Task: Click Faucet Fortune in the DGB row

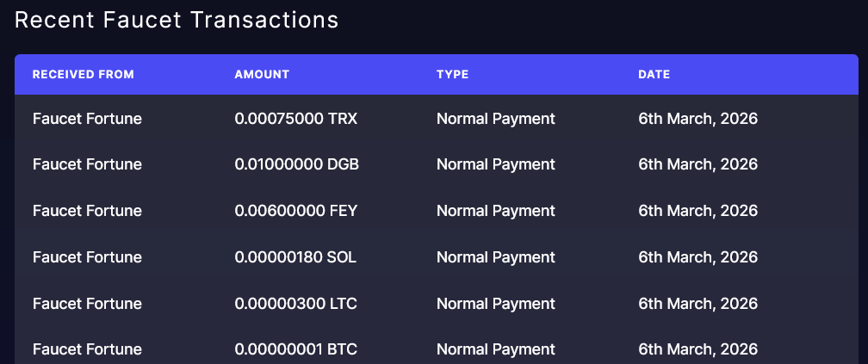Action: (87, 164)
